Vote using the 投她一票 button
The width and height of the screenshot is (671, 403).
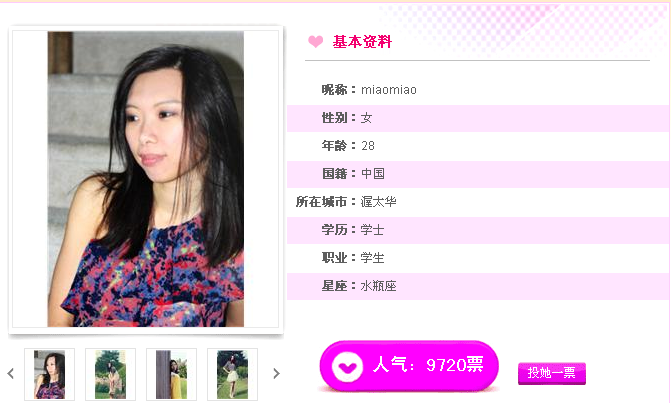[x=552, y=373]
